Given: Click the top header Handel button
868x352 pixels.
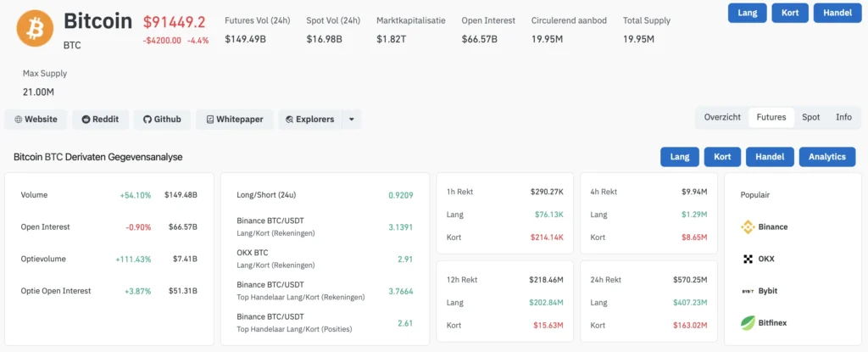Looking at the screenshot, I should [x=837, y=13].
